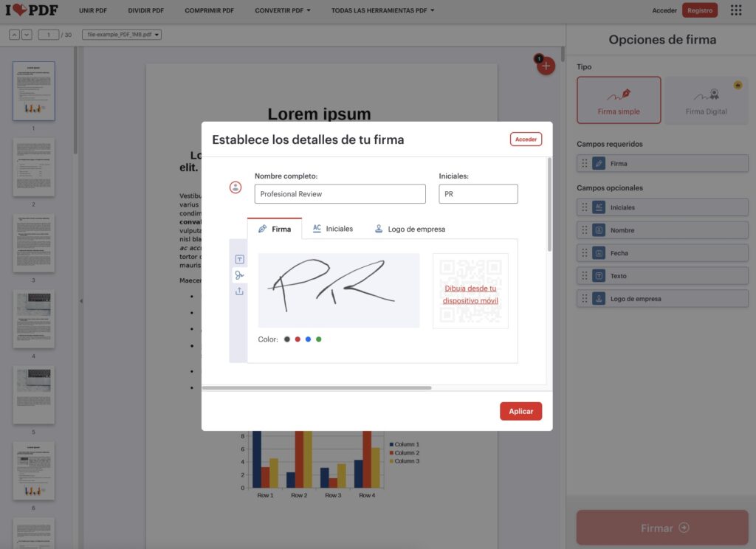Click the Iniciales field icon in sidebar
Image resolution: width=756 pixels, height=549 pixels.
(598, 207)
